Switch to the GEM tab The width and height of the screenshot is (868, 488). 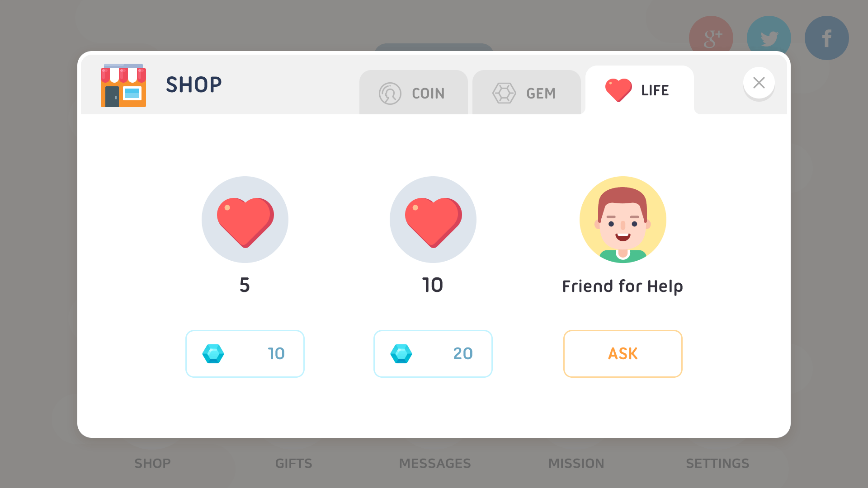(x=526, y=93)
